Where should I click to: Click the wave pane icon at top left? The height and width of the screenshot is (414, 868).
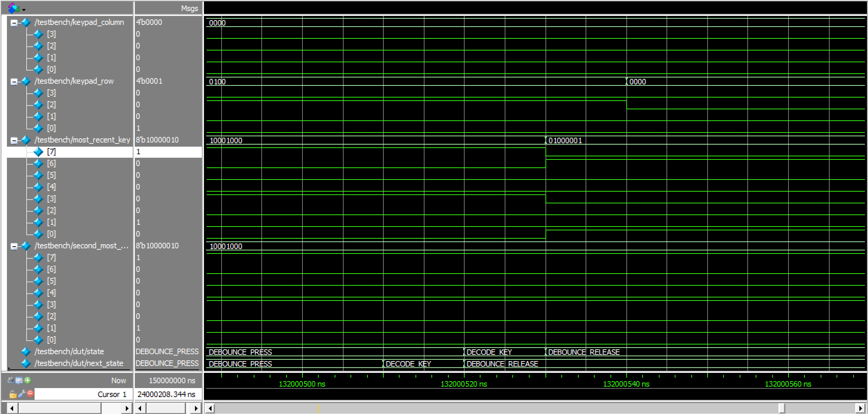[14, 8]
